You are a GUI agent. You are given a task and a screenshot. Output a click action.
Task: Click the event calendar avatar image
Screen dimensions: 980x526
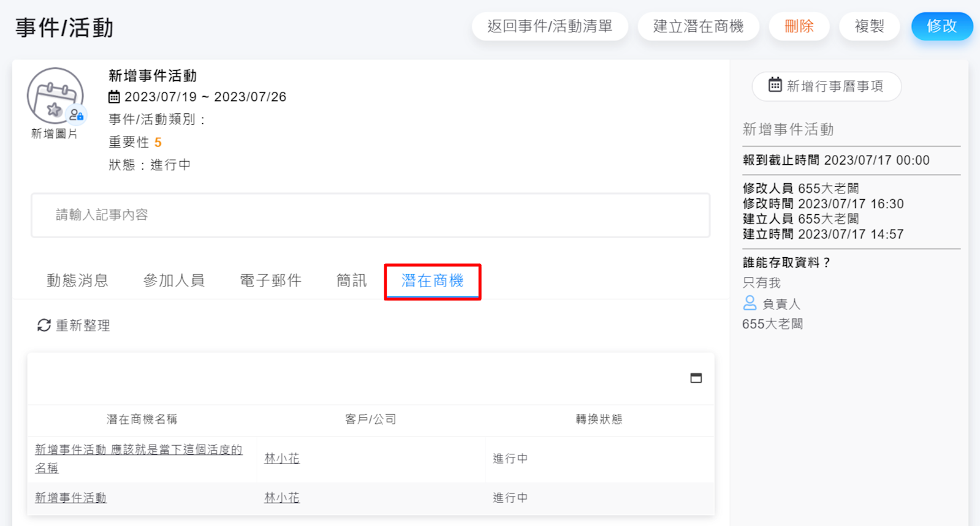pos(55,96)
